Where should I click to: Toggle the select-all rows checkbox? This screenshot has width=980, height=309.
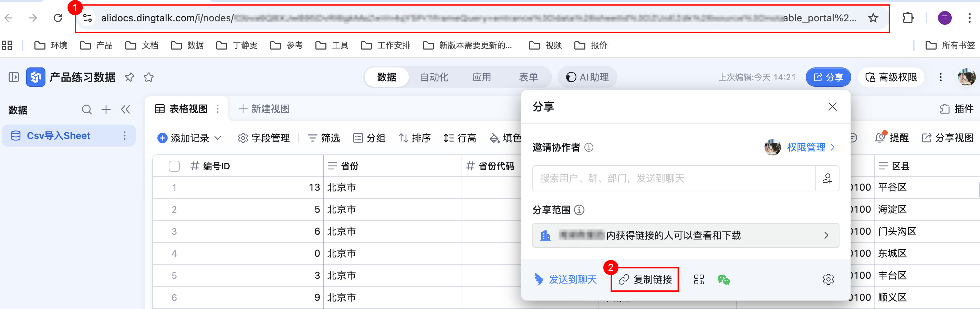click(x=174, y=166)
